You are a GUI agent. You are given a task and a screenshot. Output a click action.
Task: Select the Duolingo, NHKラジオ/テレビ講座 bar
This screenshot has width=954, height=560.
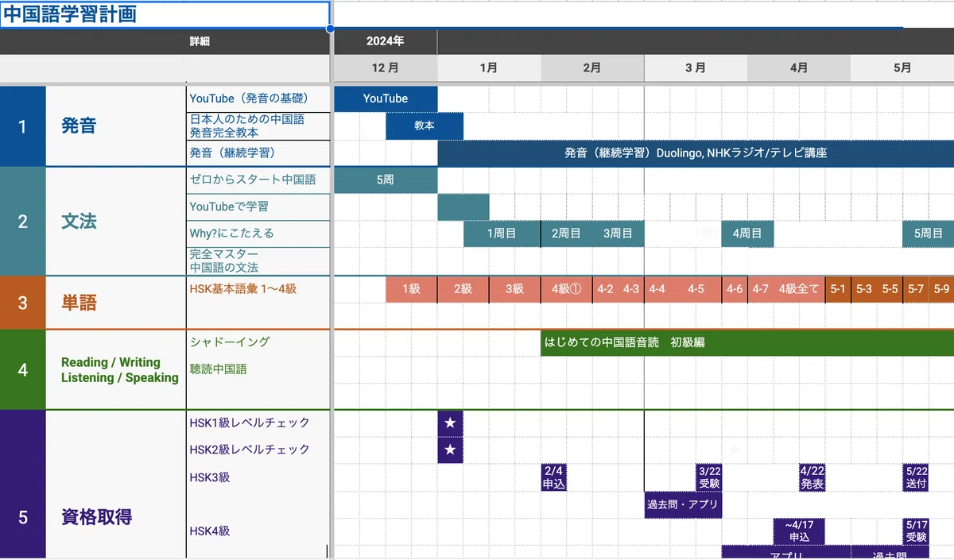click(696, 153)
